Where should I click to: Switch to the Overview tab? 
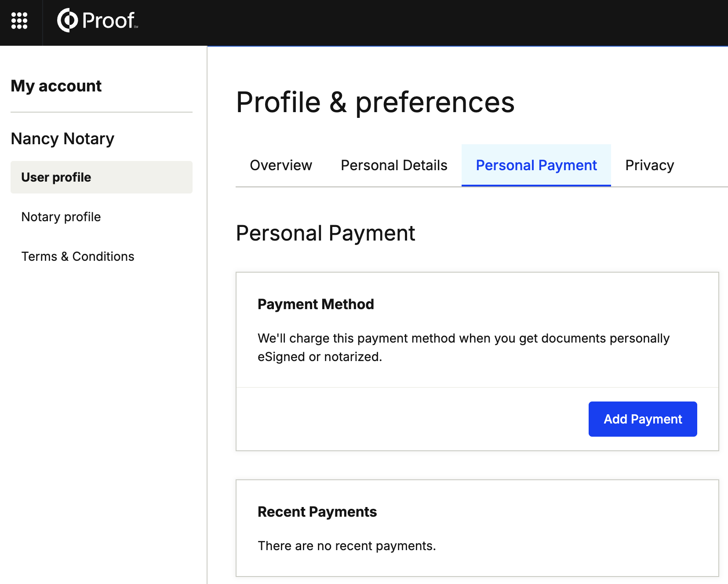click(281, 165)
